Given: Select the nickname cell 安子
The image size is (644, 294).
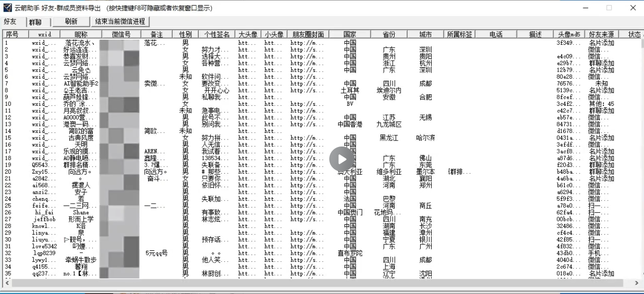Looking at the screenshot, I should pos(81,192).
